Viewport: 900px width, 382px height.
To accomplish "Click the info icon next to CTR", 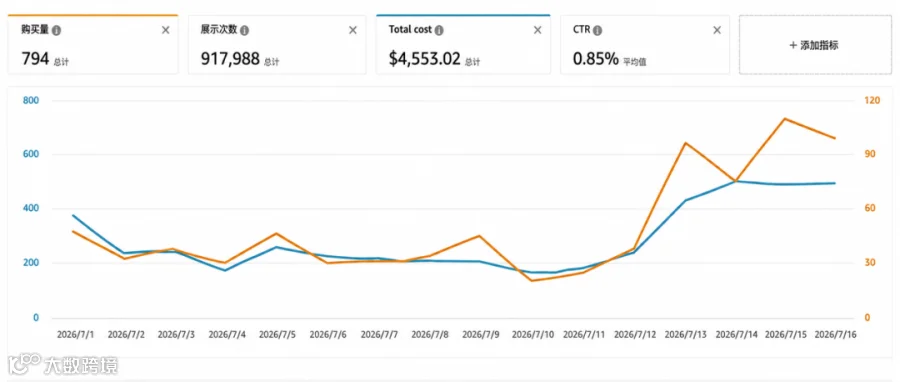I will coord(598,30).
